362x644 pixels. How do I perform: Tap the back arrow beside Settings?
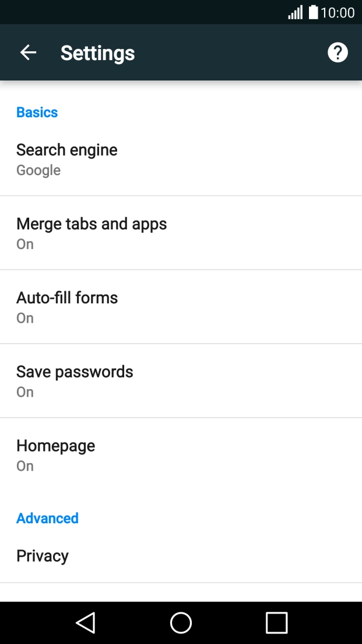click(28, 53)
